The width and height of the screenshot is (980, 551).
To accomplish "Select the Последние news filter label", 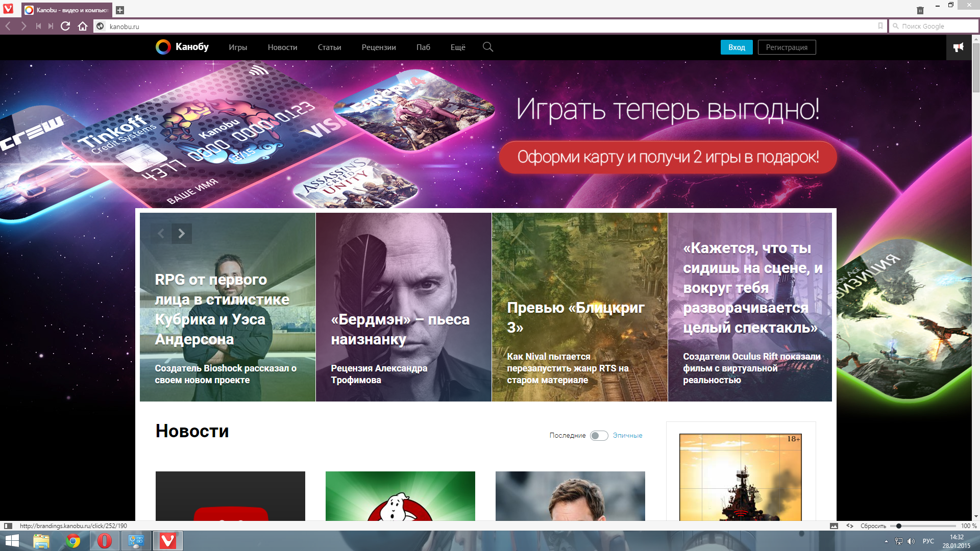I will tap(567, 436).
